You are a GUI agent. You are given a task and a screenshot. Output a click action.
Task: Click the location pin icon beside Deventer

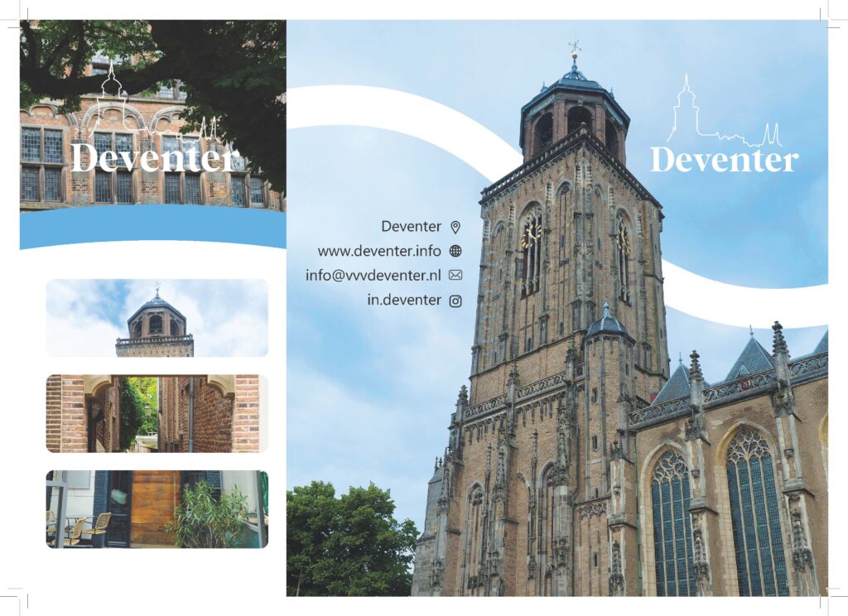click(x=456, y=225)
